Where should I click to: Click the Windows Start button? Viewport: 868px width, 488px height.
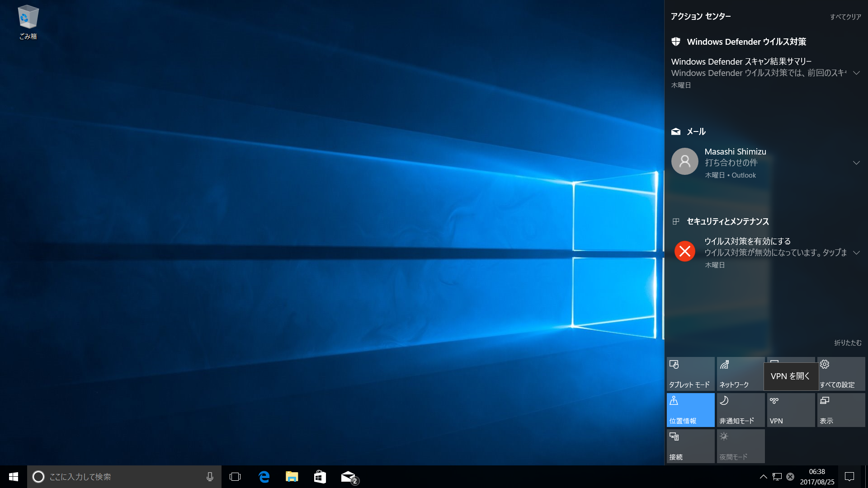tap(14, 477)
